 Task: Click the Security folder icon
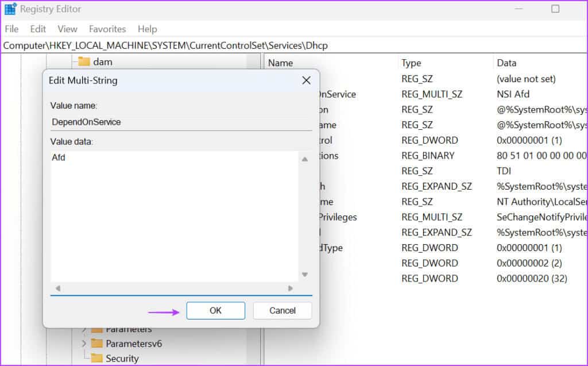(x=96, y=358)
